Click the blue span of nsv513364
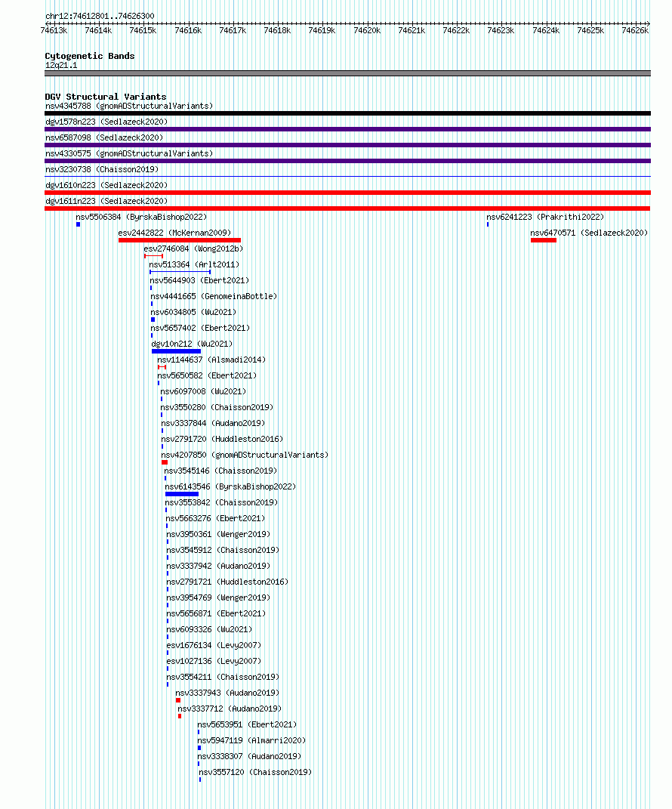The width and height of the screenshot is (672, 809). coord(180,272)
